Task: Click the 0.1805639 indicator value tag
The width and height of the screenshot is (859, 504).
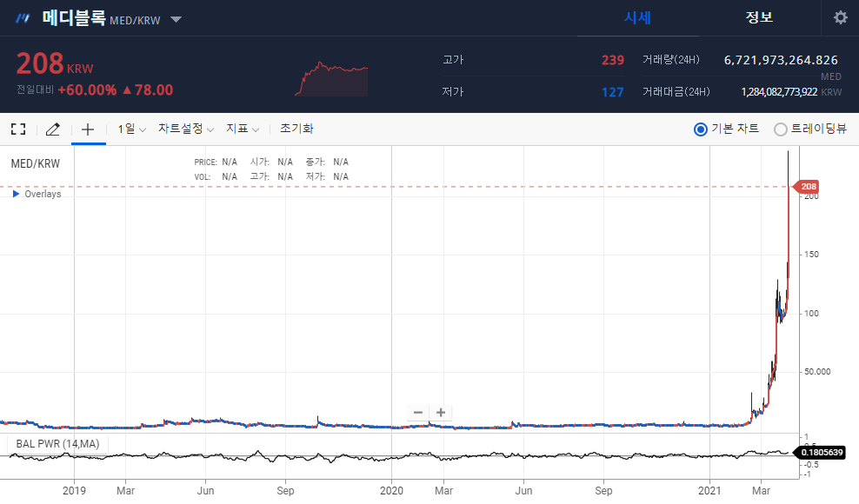Action: [820, 453]
